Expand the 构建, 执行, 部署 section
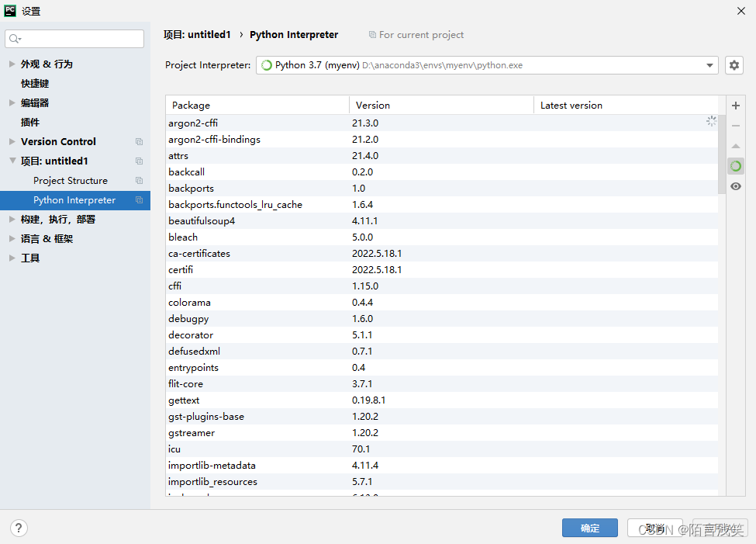This screenshot has width=756, height=544. point(12,219)
